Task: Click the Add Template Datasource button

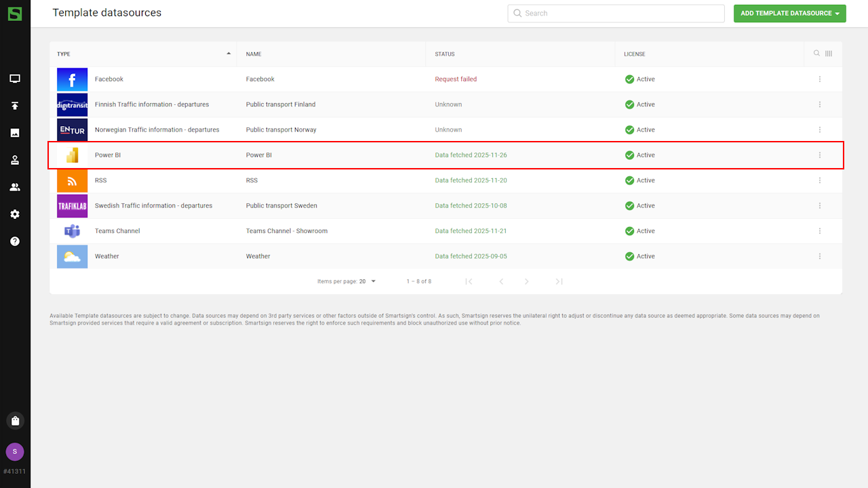Action: (789, 14)
